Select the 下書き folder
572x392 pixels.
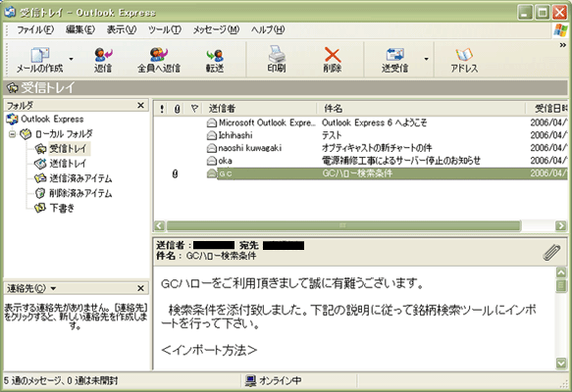[x=62, y=208]
